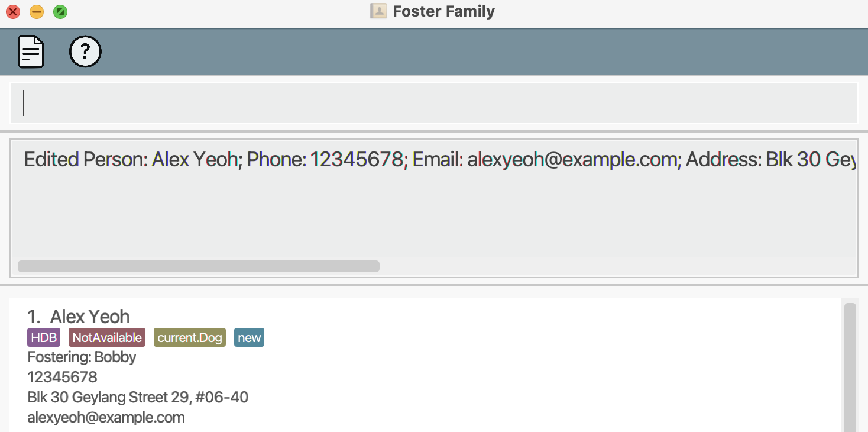Click alexyeoh@example.com in contact card
868x432 pixels.
tap(106, 417)
